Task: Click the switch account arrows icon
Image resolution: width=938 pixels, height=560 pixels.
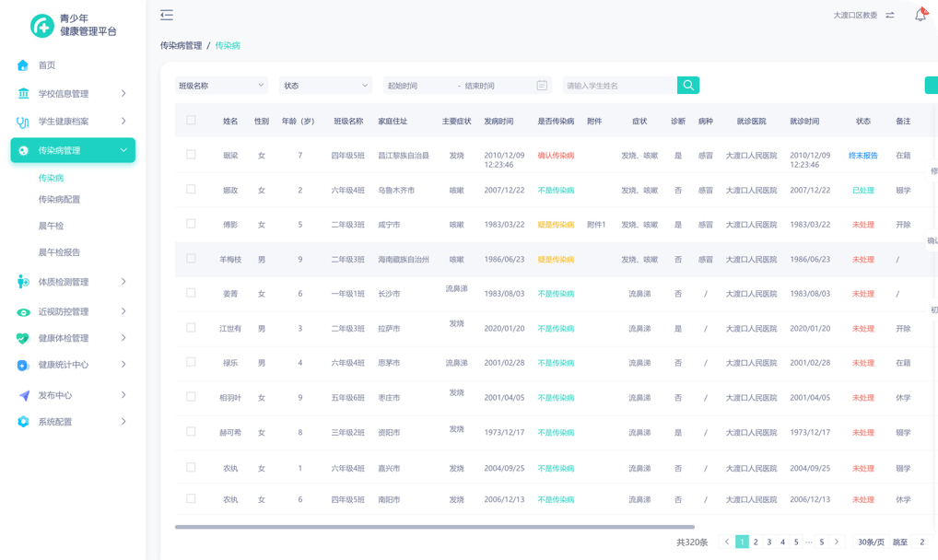Action: 890,16
